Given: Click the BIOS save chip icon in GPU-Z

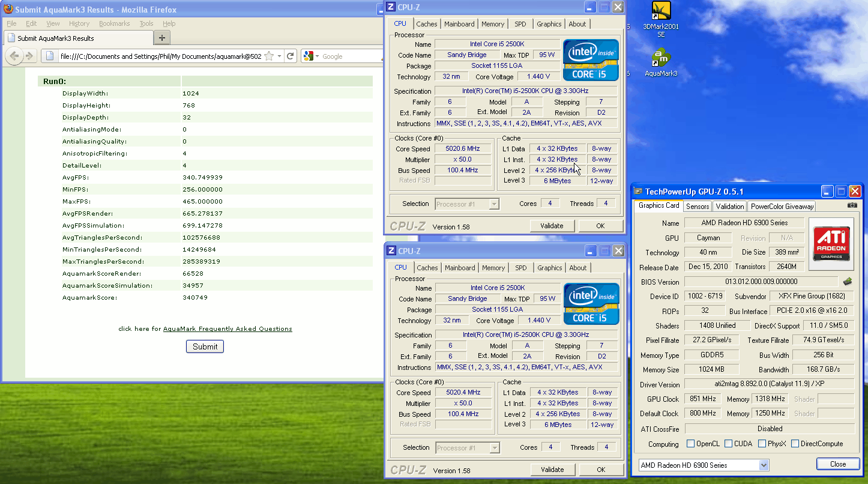Looking at the screenshot, I should (x=848, y=281).
